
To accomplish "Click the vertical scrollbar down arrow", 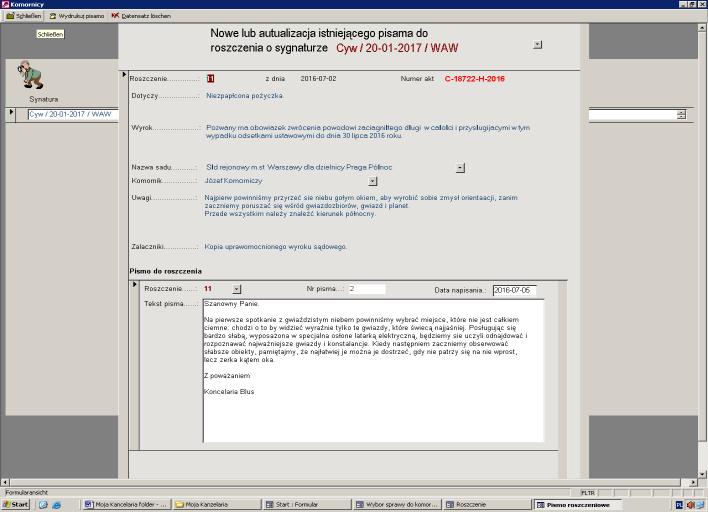I will point(703,474).
